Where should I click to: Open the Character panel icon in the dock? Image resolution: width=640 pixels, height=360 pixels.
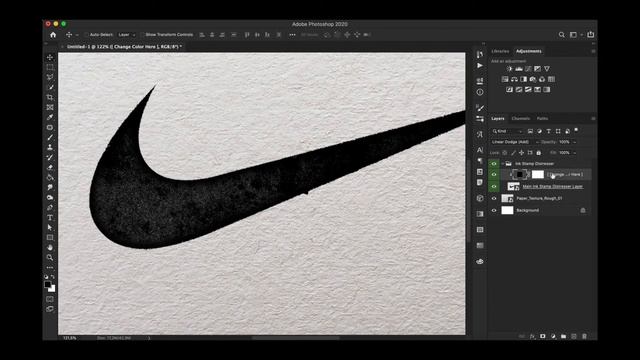(x=480, y=150)
